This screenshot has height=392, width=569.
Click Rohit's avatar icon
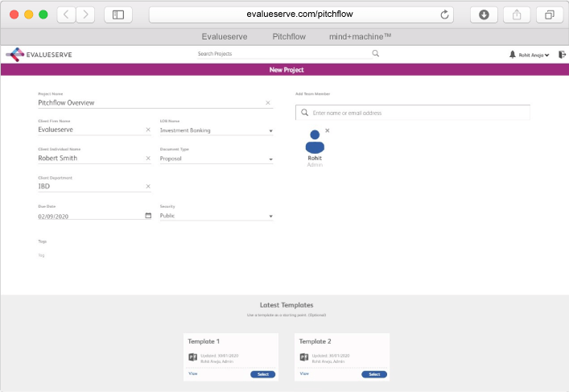coord(315,142)
